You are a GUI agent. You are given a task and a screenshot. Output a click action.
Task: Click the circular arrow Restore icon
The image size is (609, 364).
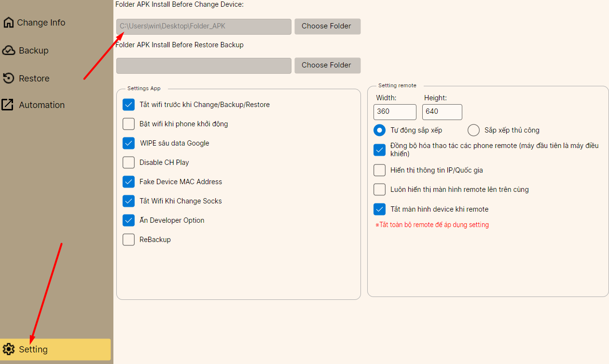[x=9, y=78]
